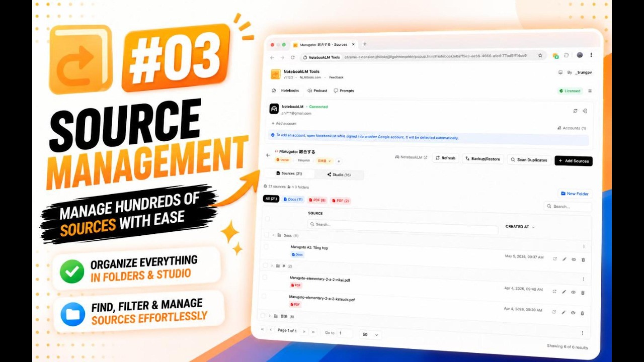Click the monitor icon left of By _trungpv
The height and width of the screenshot is (362, 644).
tap(561, 72)
